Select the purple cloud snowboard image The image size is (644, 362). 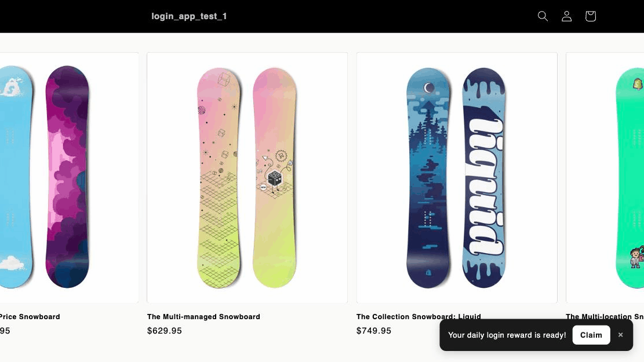(x=67, y=177)
